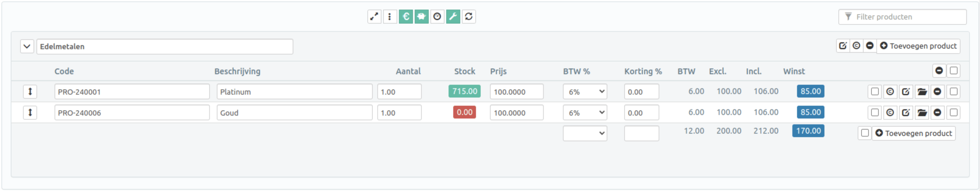Open BTW % dropdown for Goud
This screenshot has height=191, width=980.
585,112
